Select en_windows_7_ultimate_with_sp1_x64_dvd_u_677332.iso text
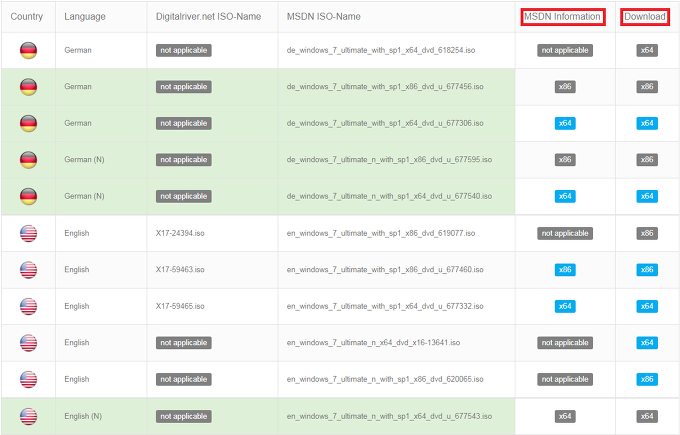This screenshot has width=680, height=435. coord(385,306)
